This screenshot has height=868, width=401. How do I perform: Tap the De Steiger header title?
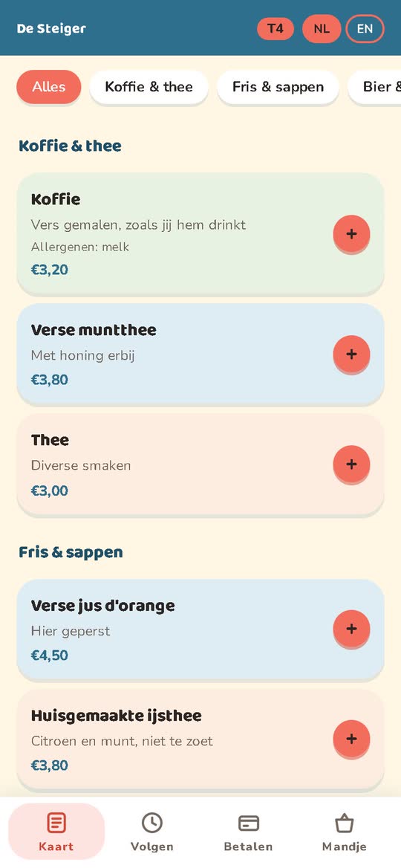[x=51, y=28]
